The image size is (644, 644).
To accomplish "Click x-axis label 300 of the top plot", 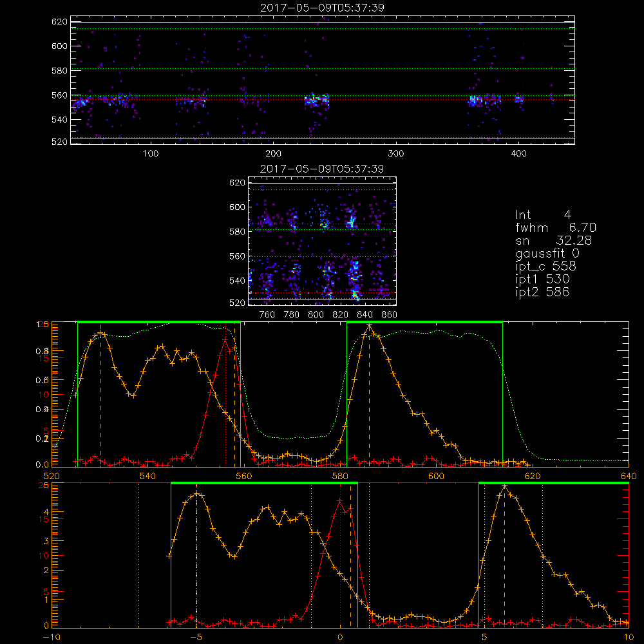I will click(x=396, y=154).
